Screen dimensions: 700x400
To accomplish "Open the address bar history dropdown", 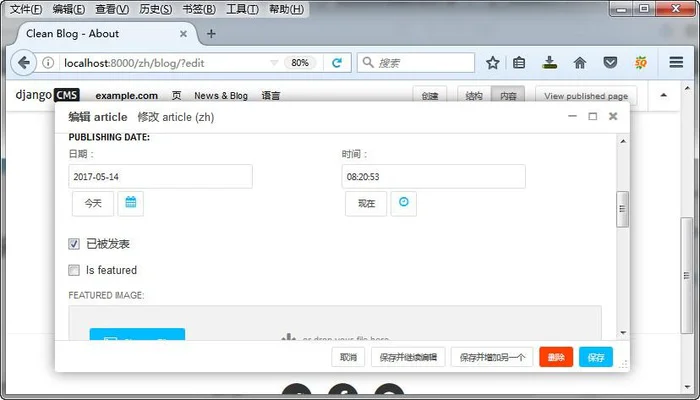I will pyautogui.click(x=274, y=63).
